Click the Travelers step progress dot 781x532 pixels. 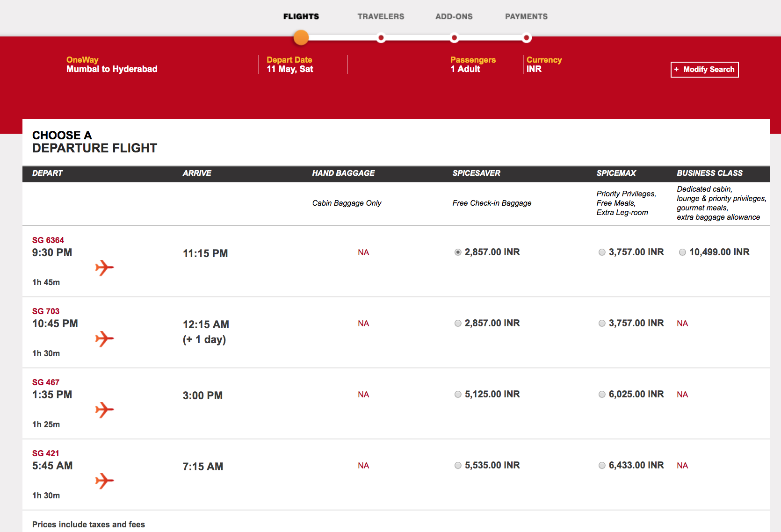click(x=381, y=38)
